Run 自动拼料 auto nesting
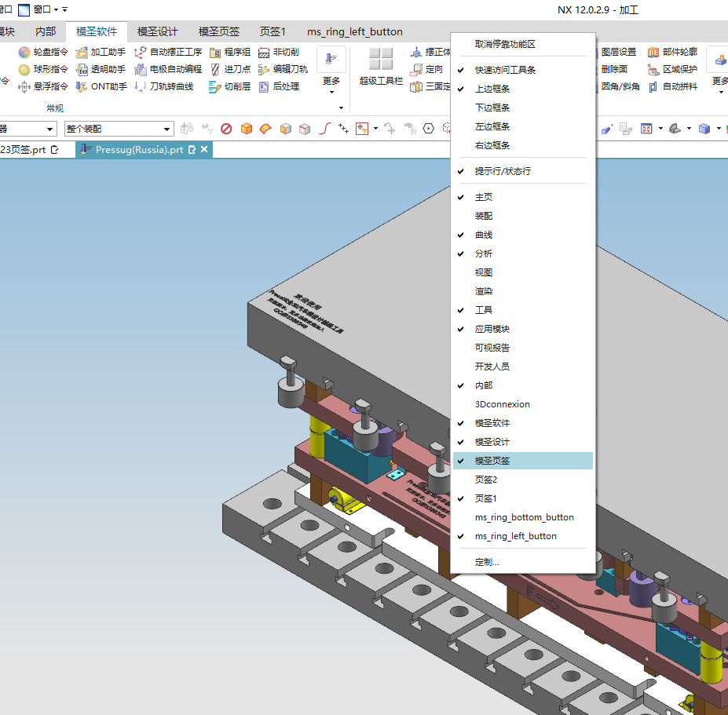 (672, 86)
